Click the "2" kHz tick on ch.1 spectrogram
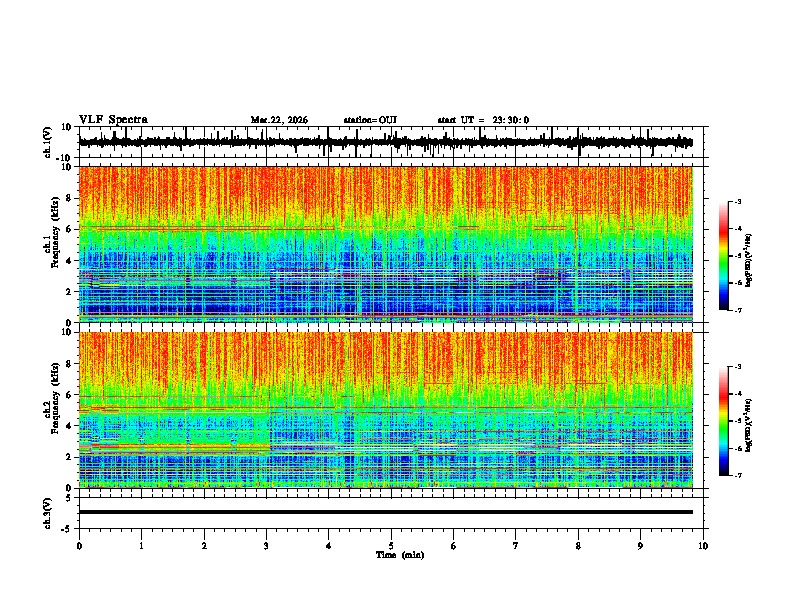792x612 pixels. click(x=70, y=291)
